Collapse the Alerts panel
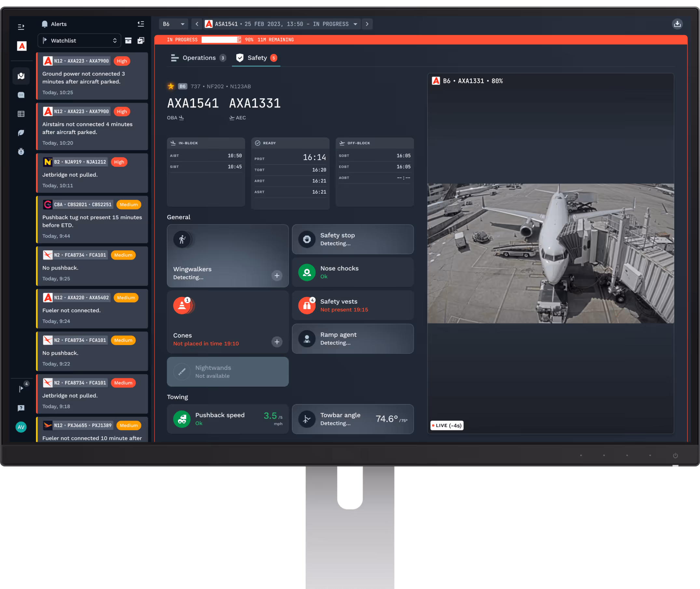The image size is (700, 589). click(x=141, y=24)
